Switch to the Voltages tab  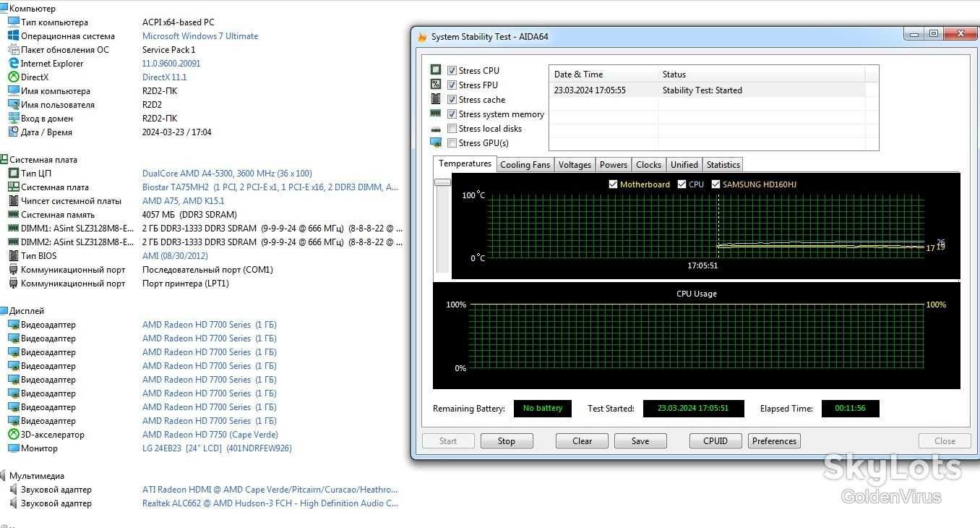(575, 165)
